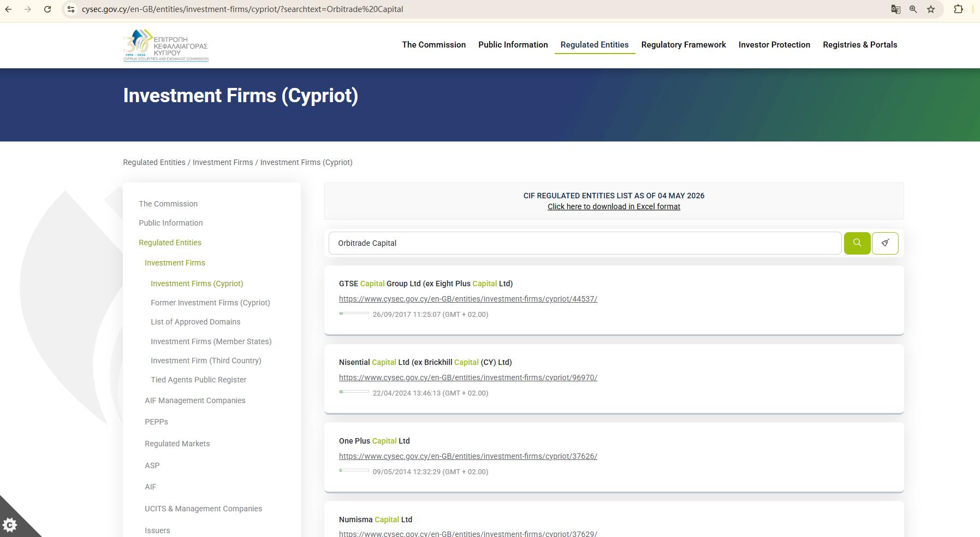Clear search with the broom icon button
The image size is (980, 537).
tap(885, 243)
